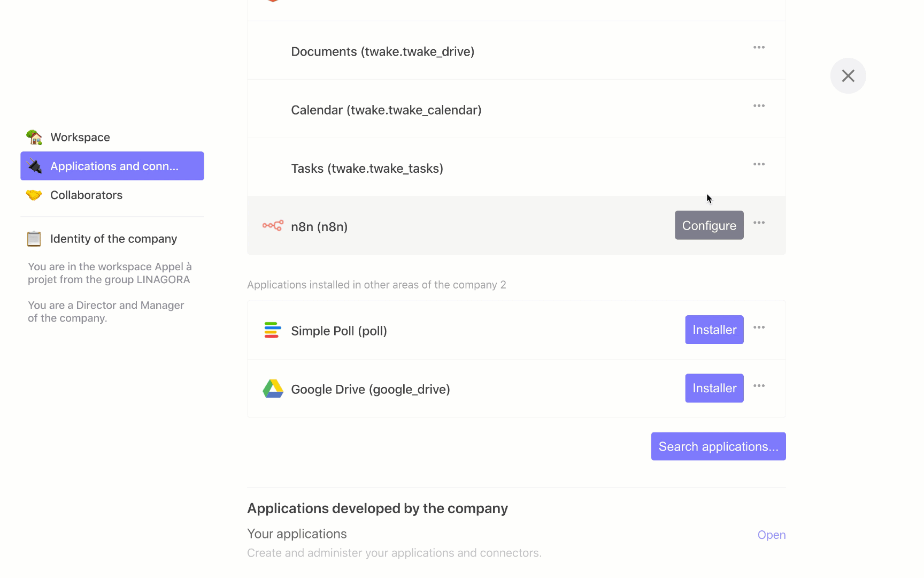Open more options for Simple Poll

759,328
